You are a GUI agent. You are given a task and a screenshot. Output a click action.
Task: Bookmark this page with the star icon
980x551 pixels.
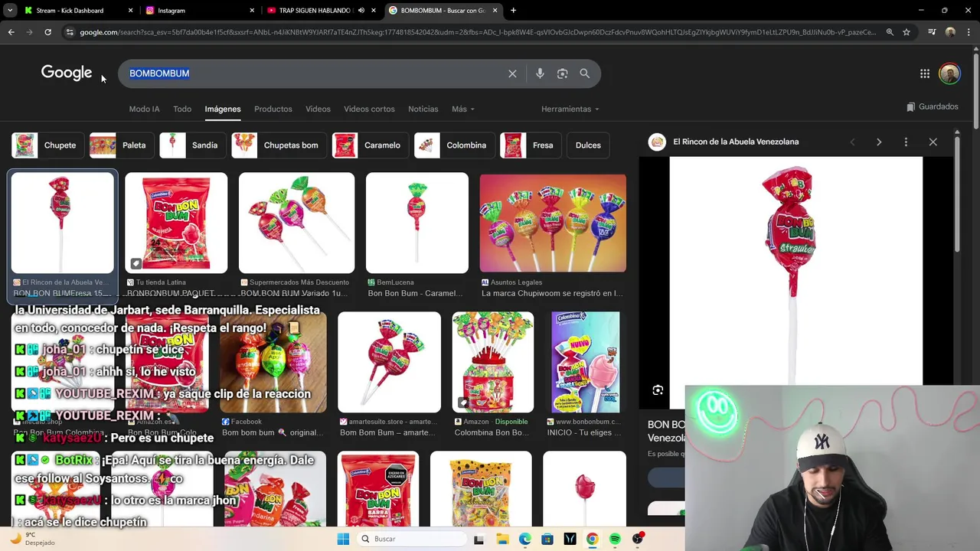coord(906,32)
